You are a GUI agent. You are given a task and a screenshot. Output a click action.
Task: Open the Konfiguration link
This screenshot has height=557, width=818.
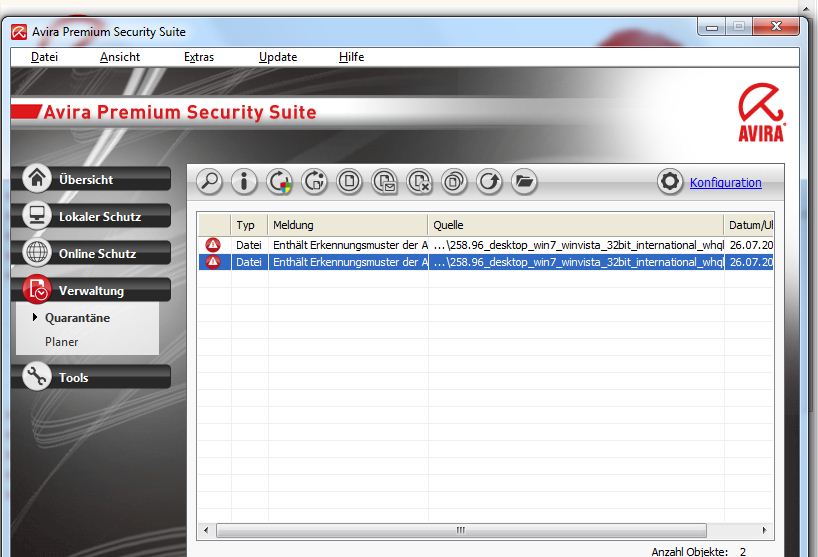pos(725,183)
